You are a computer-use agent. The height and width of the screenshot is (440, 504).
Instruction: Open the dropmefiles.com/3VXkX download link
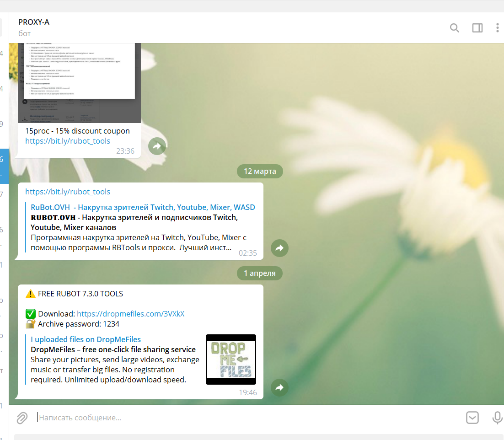(x=130, y=314)
